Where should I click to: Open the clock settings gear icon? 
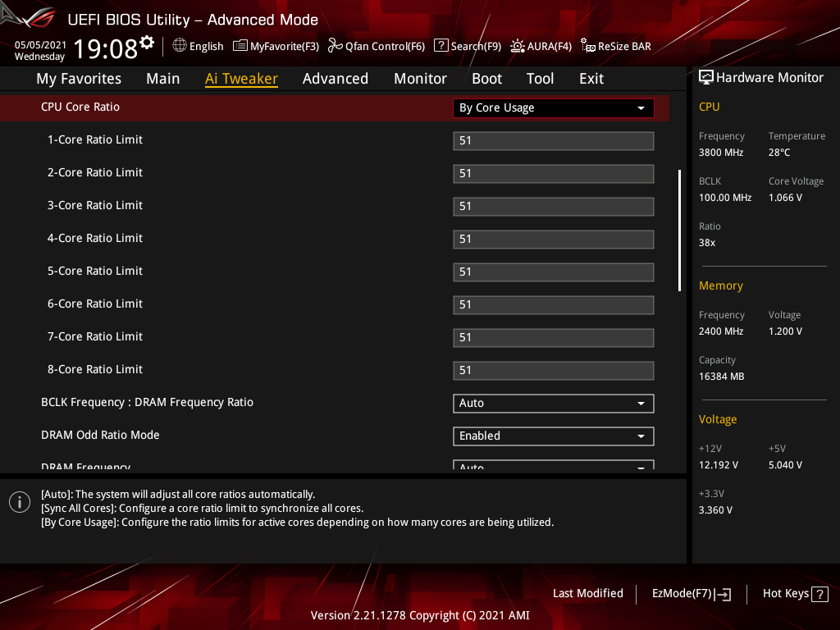click(147, 43)
